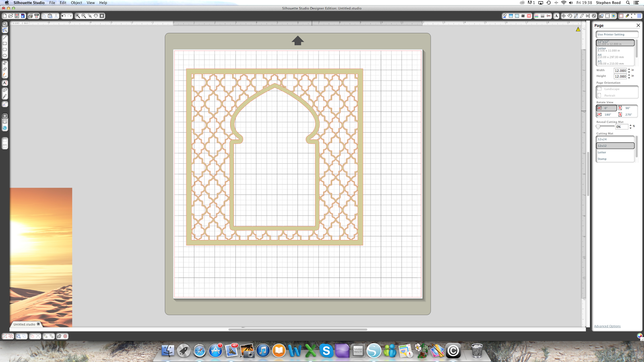Set Rotate View to 180°
The height and width of the screenshot is (362, 644).
pyautogui.click(x=606, y=115)
